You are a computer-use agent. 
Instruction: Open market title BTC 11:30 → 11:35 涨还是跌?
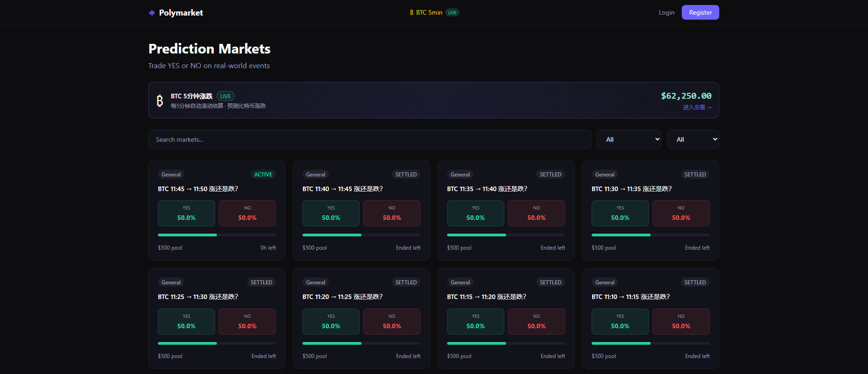coord(631,189)
